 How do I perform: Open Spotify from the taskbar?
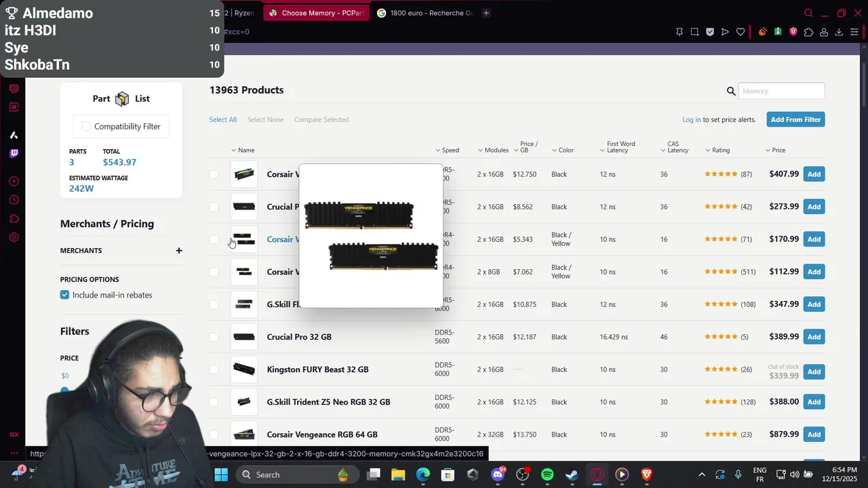pyautogui.click(x=547, y=474)
